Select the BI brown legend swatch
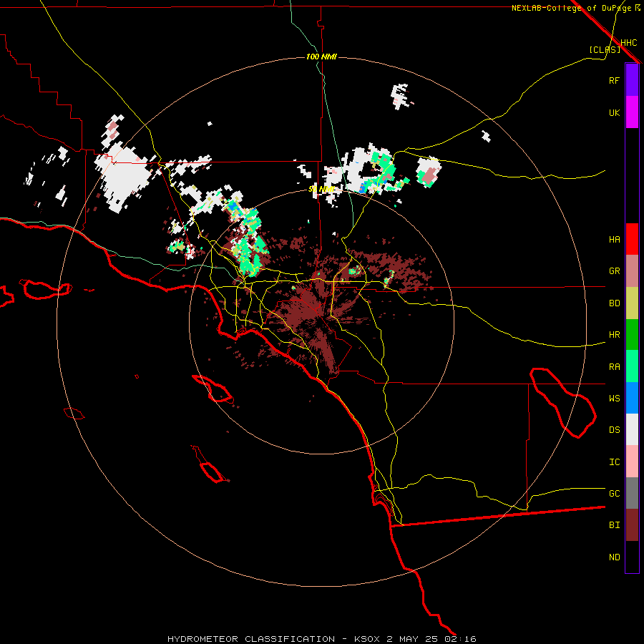 click(632, 525)
